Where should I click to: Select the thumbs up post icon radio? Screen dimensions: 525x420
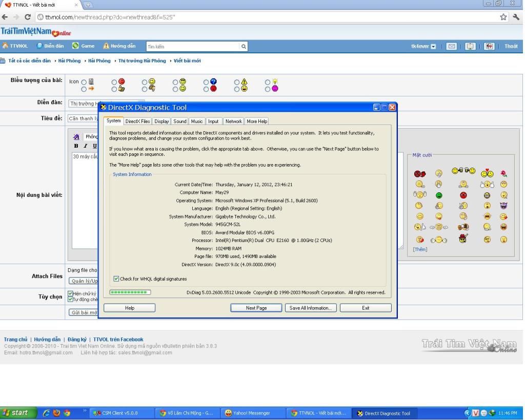click(114, 89)
